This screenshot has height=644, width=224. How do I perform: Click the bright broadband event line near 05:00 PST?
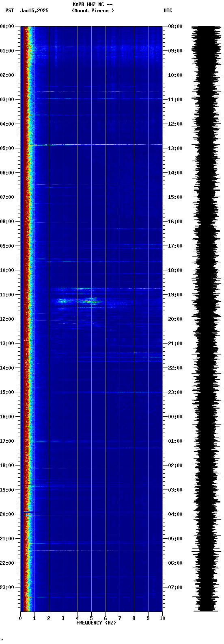(95, 145)
